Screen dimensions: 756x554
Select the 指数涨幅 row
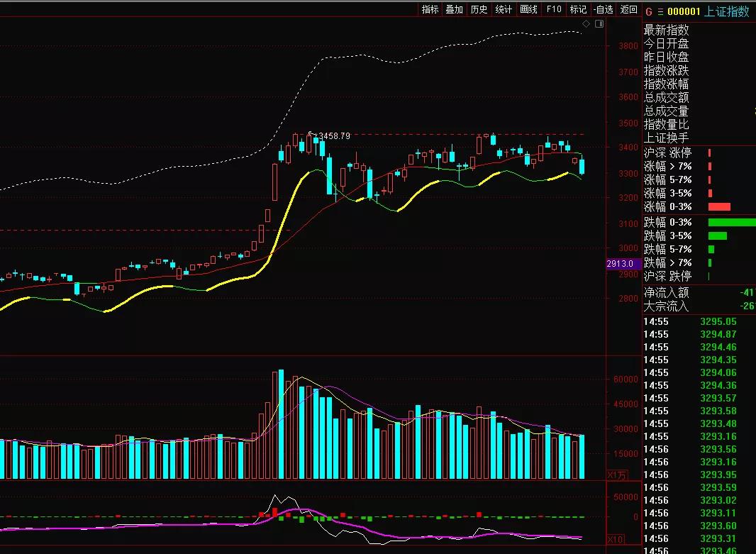click(x=699, y=84)
